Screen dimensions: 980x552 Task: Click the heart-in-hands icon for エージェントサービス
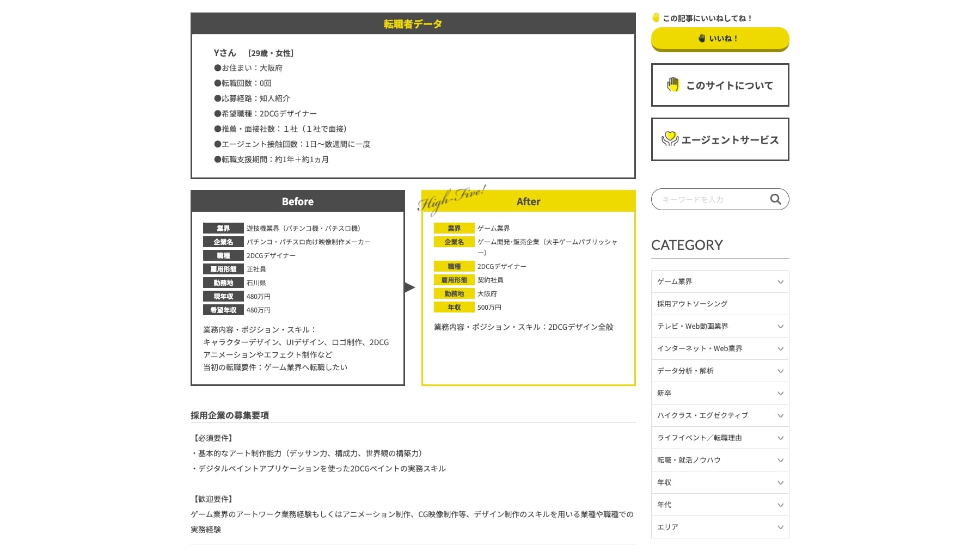[670, 139]
